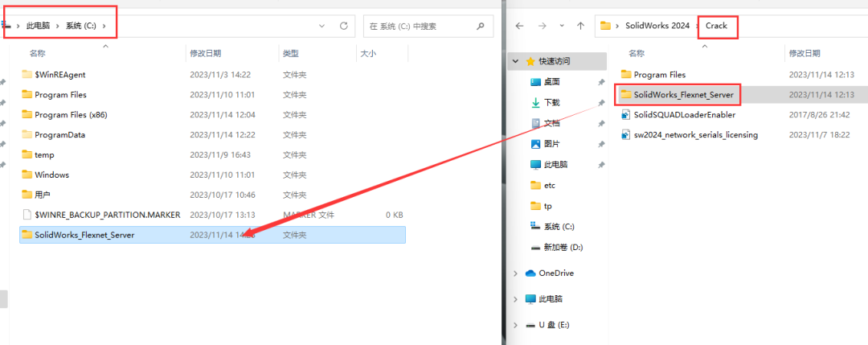This screenshot has height=345, width=868.
Task: Click SolidWorks 2024 in the breadcrumb path
Action: tap(657, 26)
